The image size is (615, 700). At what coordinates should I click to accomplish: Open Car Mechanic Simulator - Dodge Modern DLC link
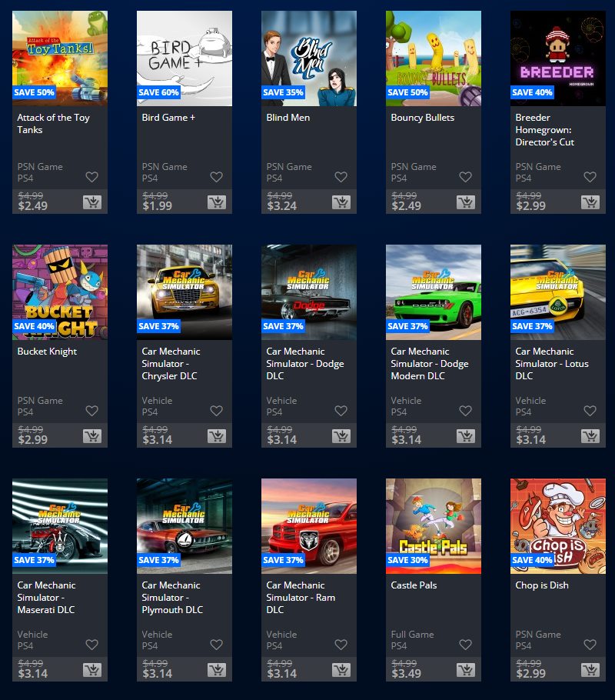click(429, 363)
